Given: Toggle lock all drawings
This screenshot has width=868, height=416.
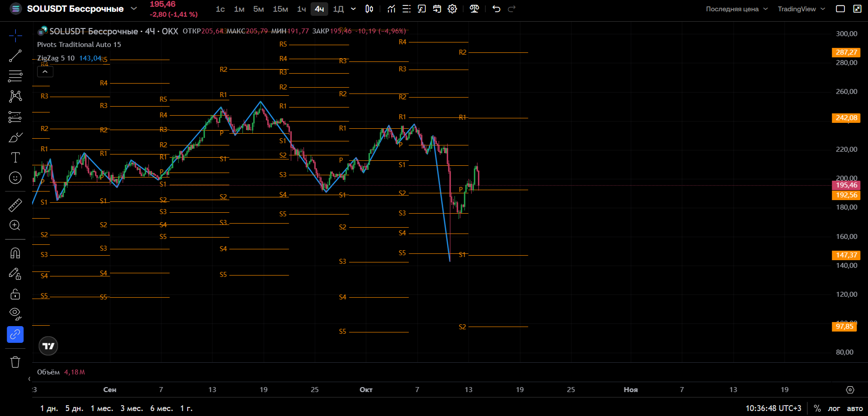Looking at the screenshot, I should coord(15,294).
